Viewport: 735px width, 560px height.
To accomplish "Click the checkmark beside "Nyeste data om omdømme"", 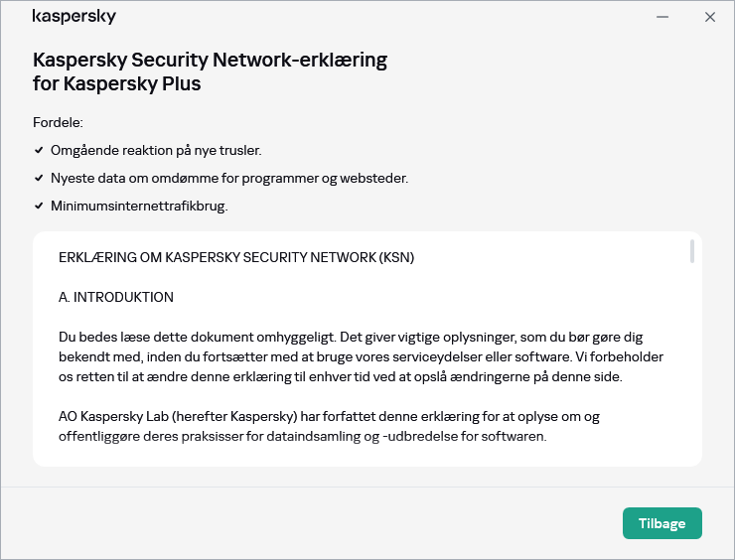I will click(39, 178).
